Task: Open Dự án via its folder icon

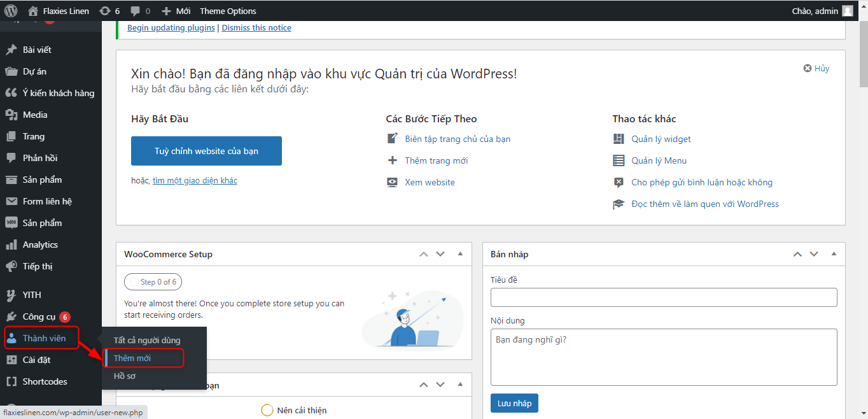Action: pos(11,71)
